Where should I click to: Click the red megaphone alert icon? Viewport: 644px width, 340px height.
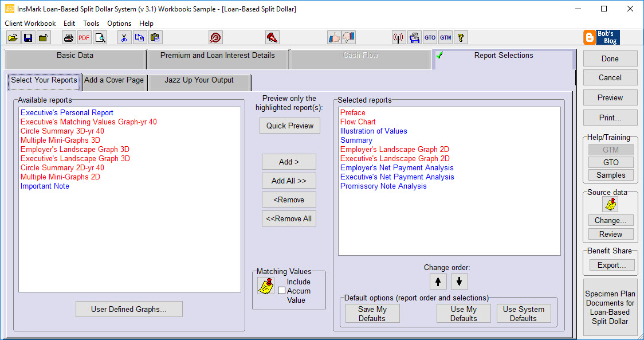pyautogui.click(x=272, y=37)
